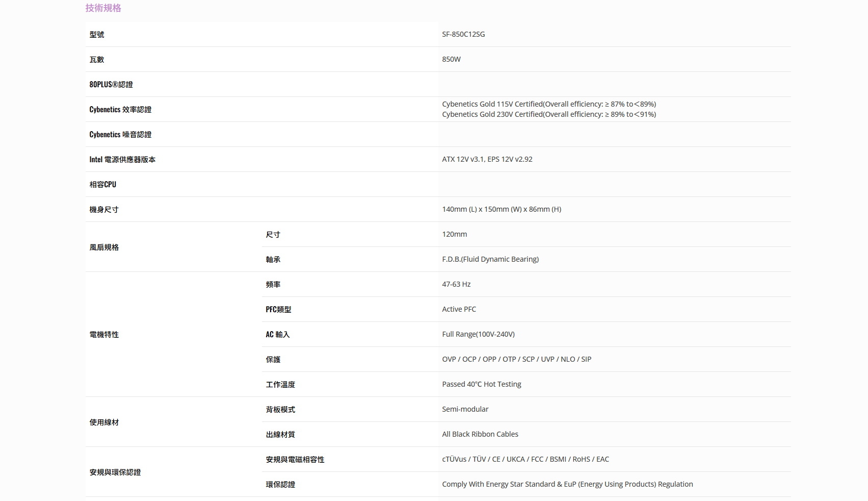Select the 120mm fan size value
The image size is (868, 501).
point(455,234)
